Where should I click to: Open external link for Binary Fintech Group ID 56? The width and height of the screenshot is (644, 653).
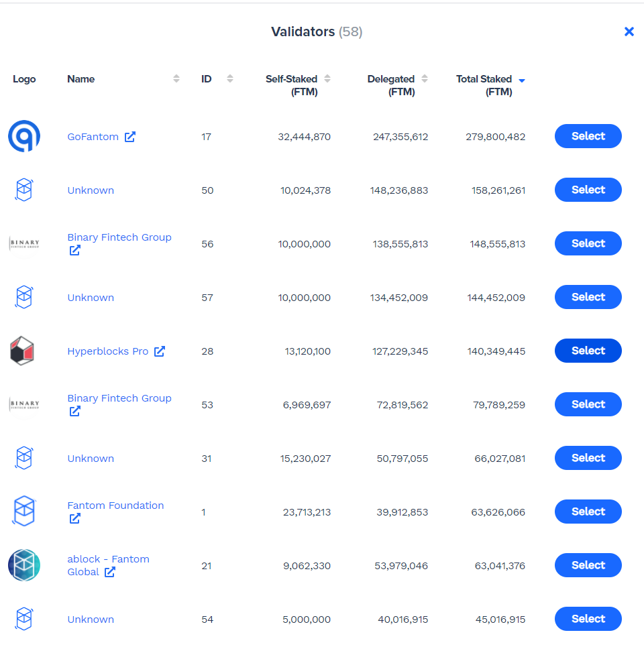point(75,250)
